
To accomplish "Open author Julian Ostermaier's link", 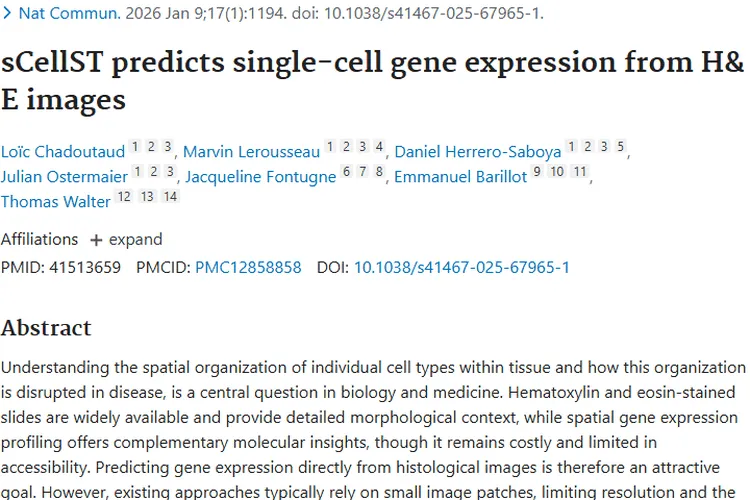I will click(x=64, y=177).
